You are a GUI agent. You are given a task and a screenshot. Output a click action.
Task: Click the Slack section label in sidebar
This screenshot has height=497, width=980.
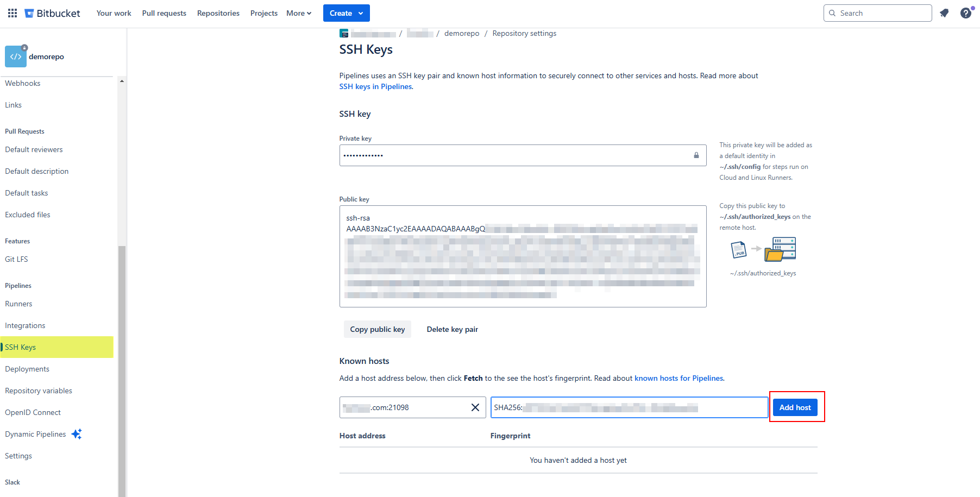point(12,482)
